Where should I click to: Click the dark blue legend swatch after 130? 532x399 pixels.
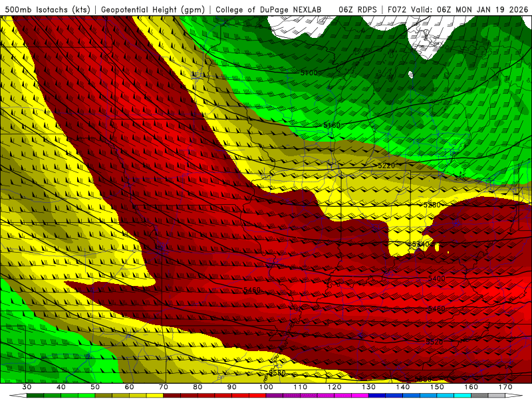pos(377,395)
